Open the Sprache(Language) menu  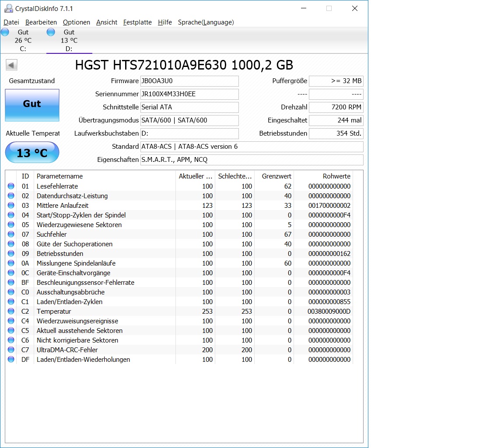(206, 22)
